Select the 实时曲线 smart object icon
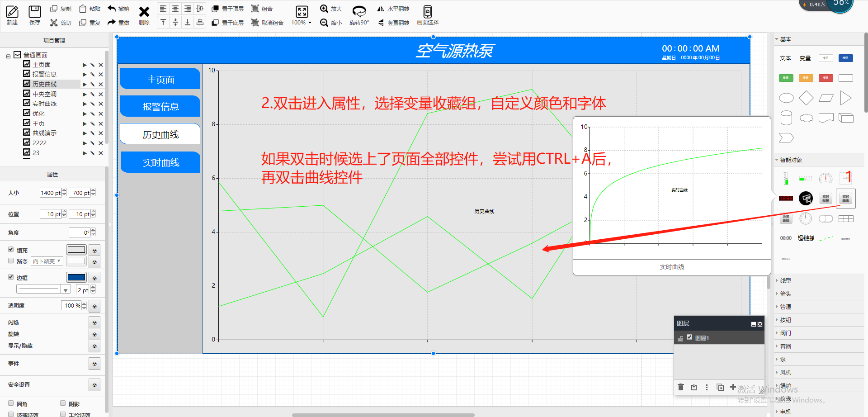 845,198
